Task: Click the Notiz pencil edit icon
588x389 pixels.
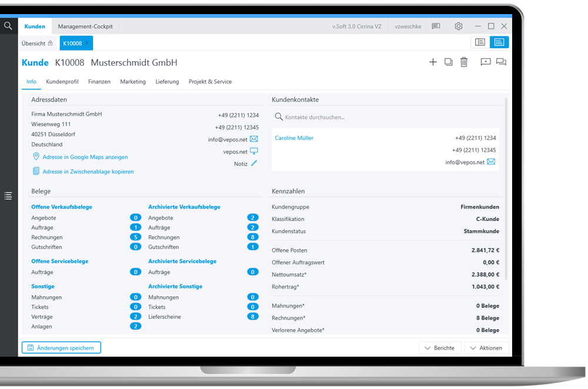Action: [x=254, y=163]
